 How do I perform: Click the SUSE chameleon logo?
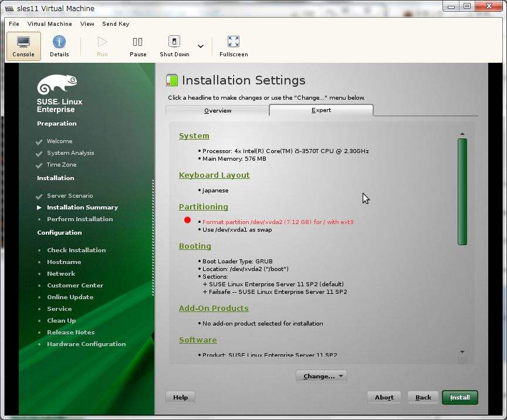[58, 84]
